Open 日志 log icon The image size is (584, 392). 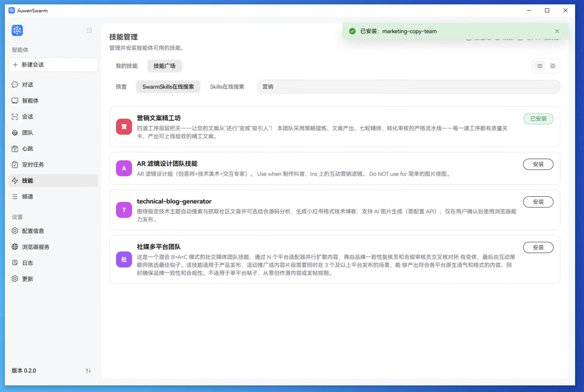tap(15, 263)
